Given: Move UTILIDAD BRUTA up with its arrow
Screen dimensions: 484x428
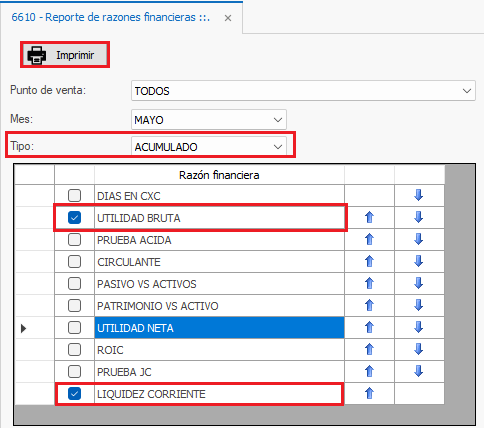Looking at the screenshot, I should 369,217.
